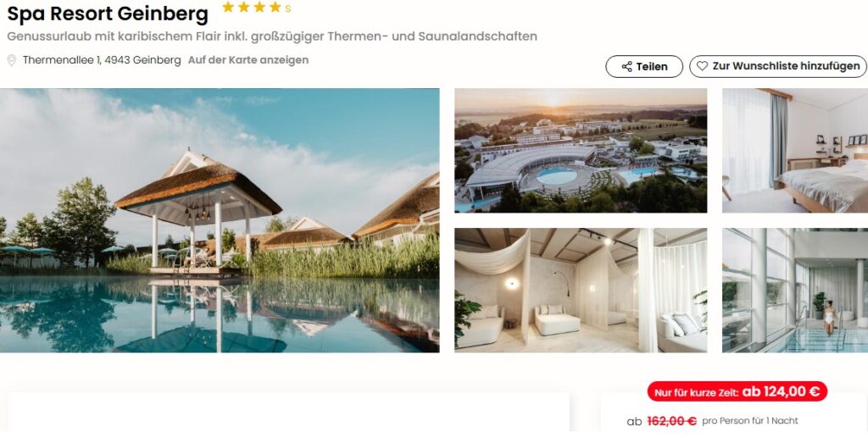Open 'Auf der Karte anzeigen' link
This screenshot has height=438, width=868.
pyautogui.click(x=248, y=59)
